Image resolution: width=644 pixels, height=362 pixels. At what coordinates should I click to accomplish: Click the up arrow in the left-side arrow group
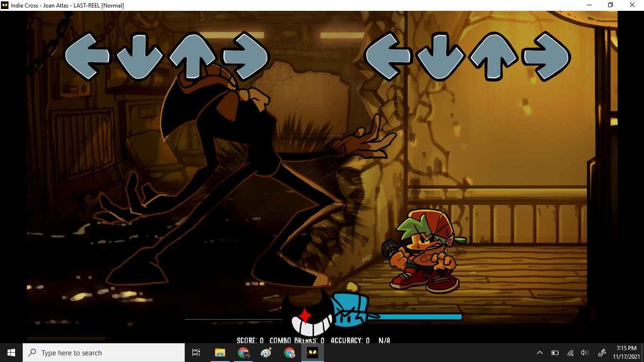[192, 57]
